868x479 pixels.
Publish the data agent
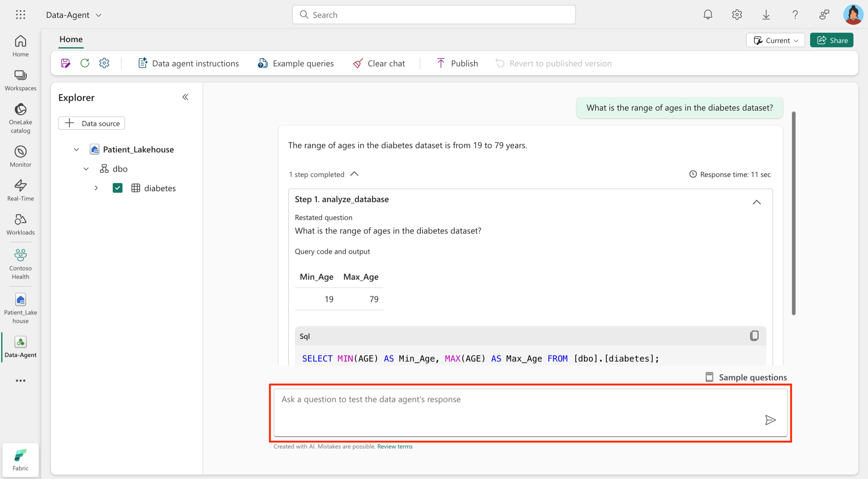click(x=457, y=63)
